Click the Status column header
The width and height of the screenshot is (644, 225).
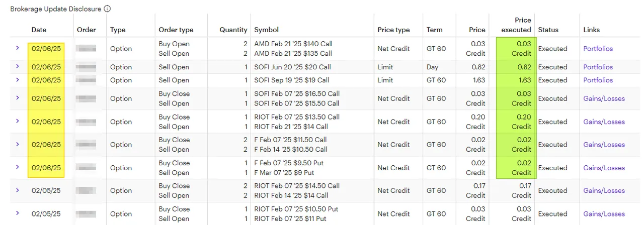pos(548,30)
